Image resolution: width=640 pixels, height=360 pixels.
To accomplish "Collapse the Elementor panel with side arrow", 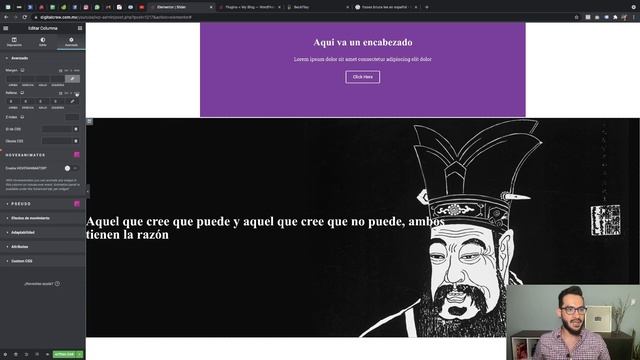I will click(87, 191).
